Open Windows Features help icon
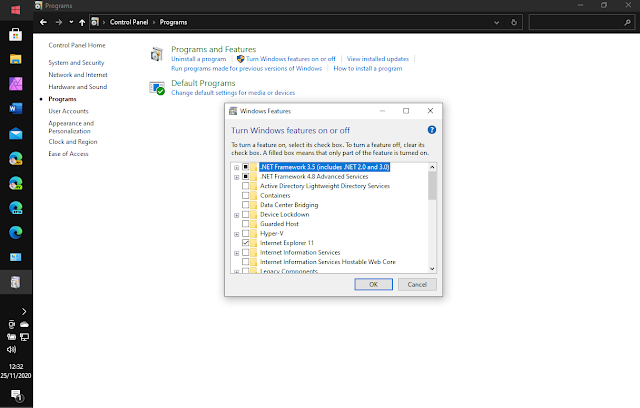 pos(432,130)
